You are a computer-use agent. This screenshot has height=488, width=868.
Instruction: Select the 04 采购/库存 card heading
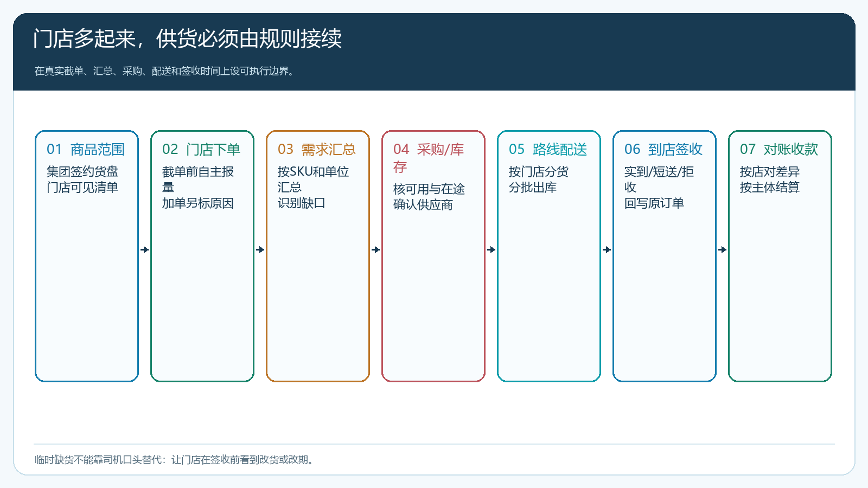click(429, 158)
